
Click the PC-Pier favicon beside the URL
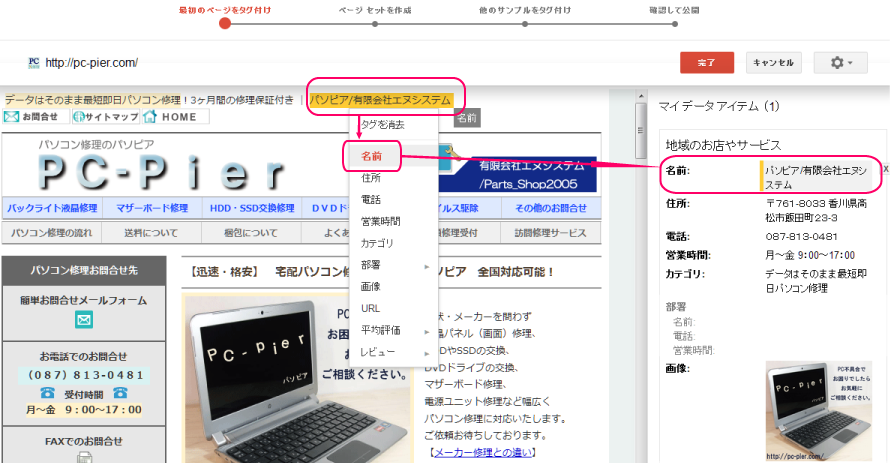pos(34,62)
